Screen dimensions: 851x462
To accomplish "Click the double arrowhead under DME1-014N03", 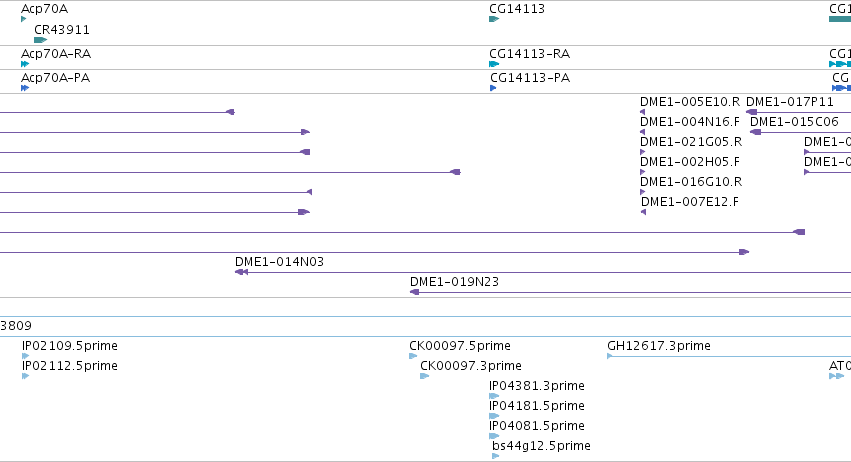I will pos(242,272).
